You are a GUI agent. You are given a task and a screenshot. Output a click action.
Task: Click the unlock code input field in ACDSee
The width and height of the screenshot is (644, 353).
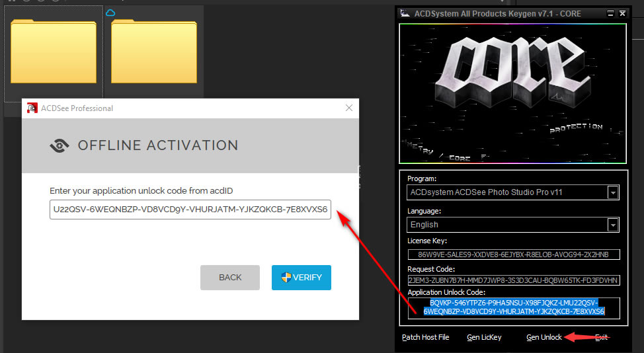(190, 210)
